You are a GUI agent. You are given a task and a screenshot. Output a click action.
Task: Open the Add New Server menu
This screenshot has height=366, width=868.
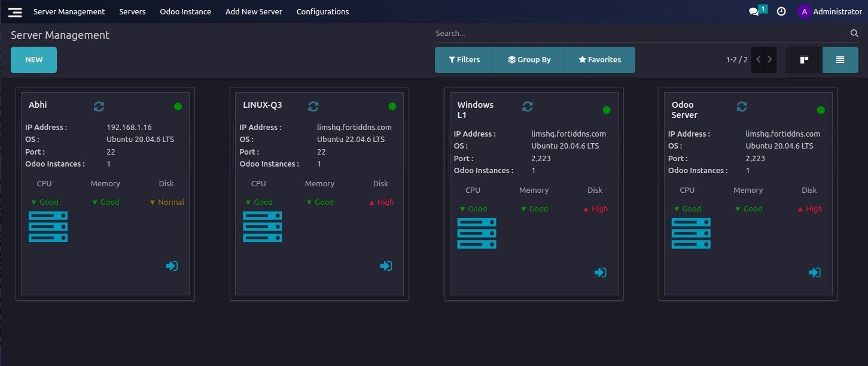click(x=254, y=11)
